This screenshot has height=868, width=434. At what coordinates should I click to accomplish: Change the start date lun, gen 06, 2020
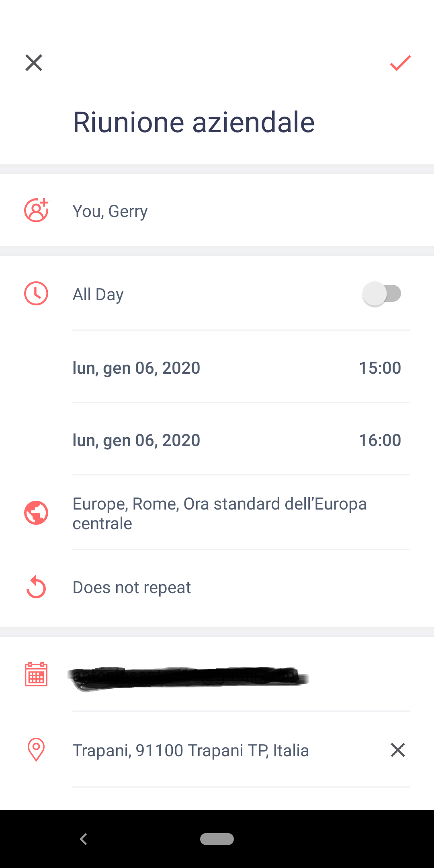(136, 368)
